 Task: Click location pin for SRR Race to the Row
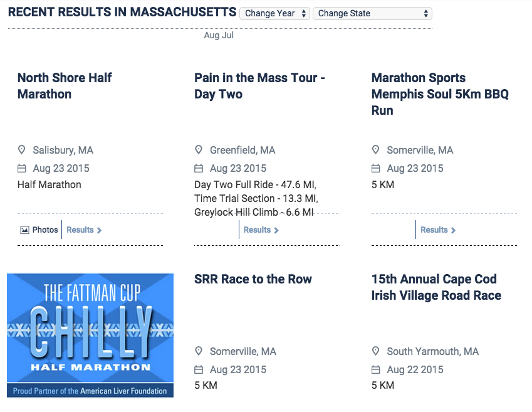(199, 352)
